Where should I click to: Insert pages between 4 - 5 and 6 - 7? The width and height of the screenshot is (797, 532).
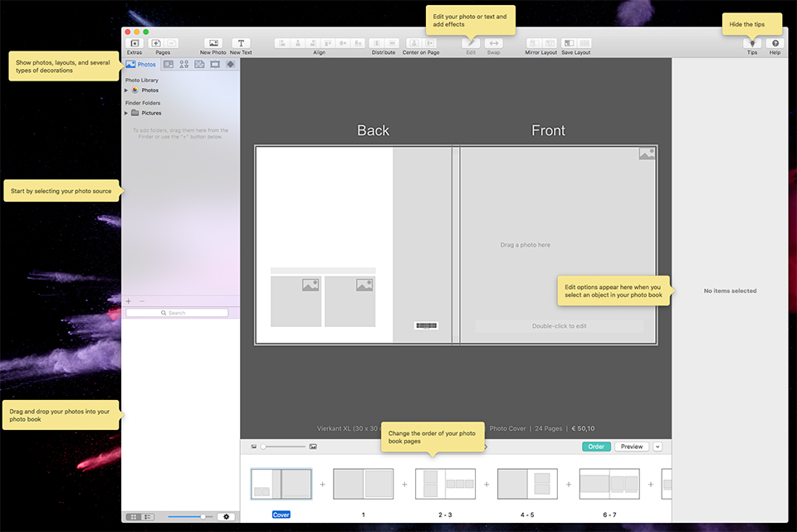(x=569, y=484)
